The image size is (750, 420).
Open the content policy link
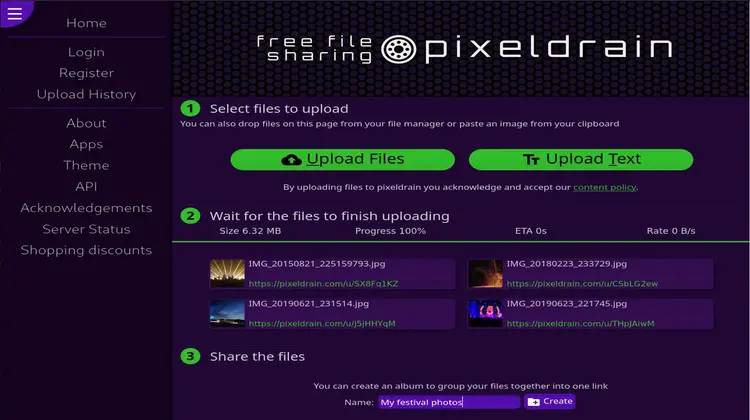605,187
